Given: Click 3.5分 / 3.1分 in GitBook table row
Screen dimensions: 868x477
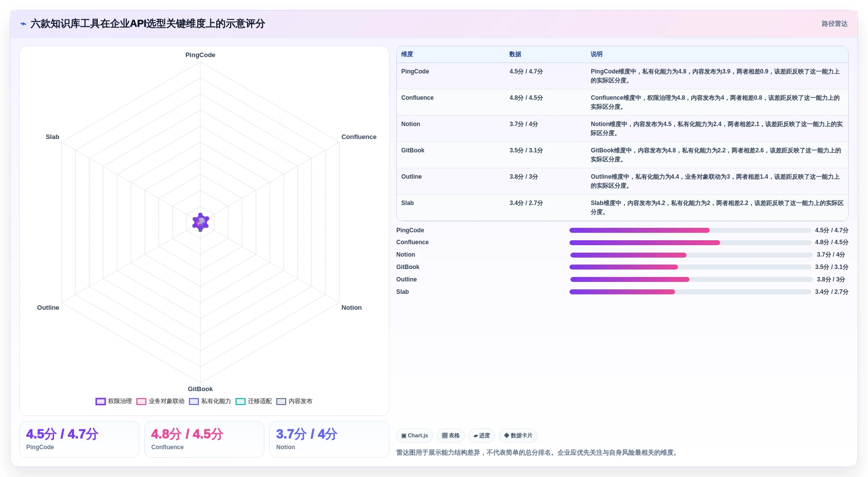Looking at the screenshot, I should pyautogui.click(x=526, y=150).
